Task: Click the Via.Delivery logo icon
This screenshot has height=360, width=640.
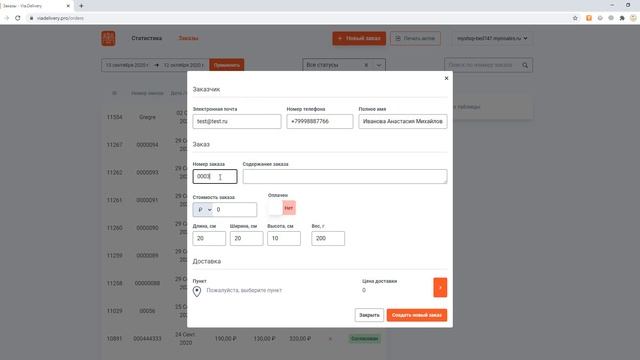Action: point(108,38)
